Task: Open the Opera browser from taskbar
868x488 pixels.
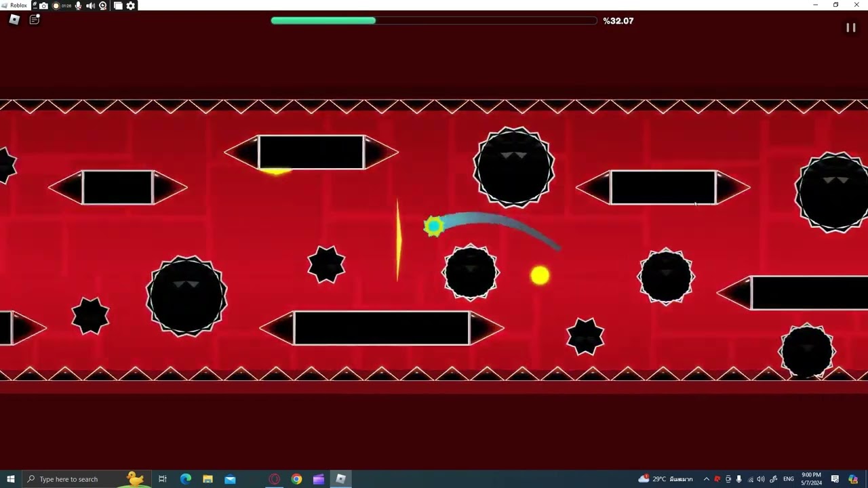Action: click(275, 479)
